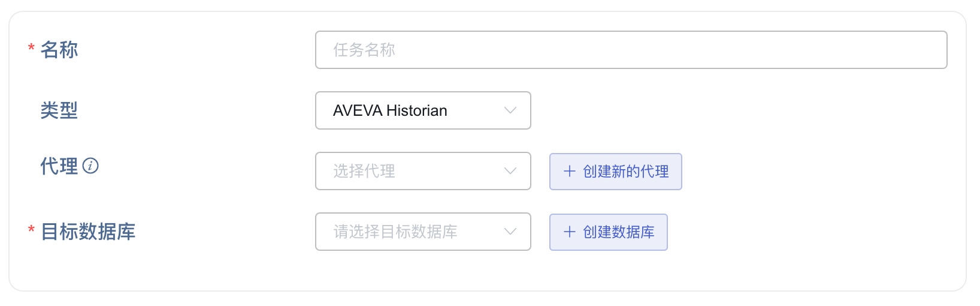Viewport: 980px width, 306px height.
Task: Click the plus icon in 创建数据库
Action: pos(569,232)
